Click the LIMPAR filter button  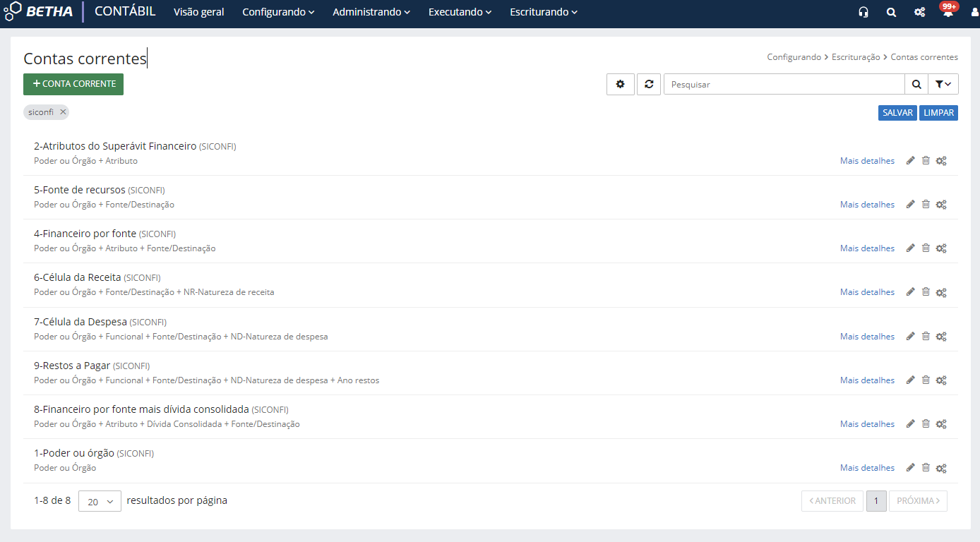pos(938,113)
